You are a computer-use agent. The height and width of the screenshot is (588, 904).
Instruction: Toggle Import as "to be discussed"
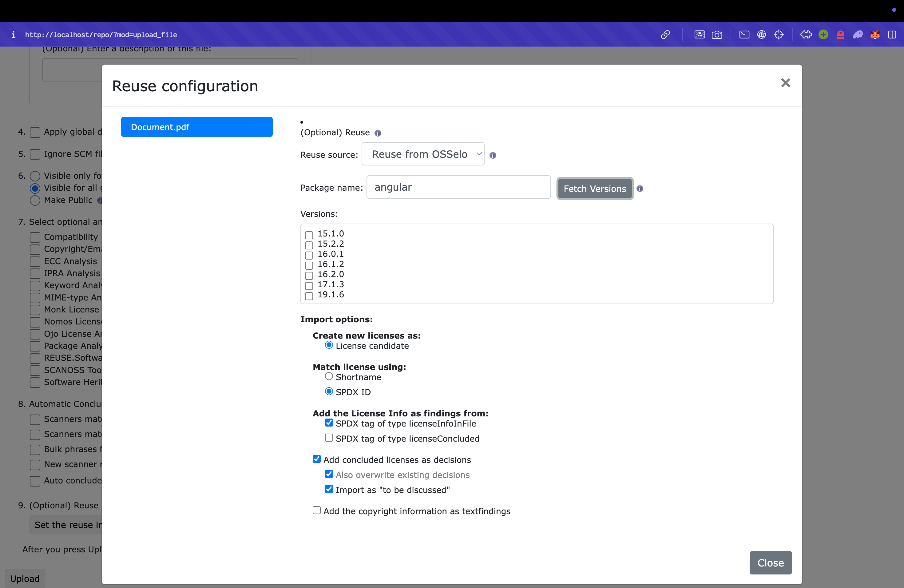pyautogui.click(x=329, y=489)
